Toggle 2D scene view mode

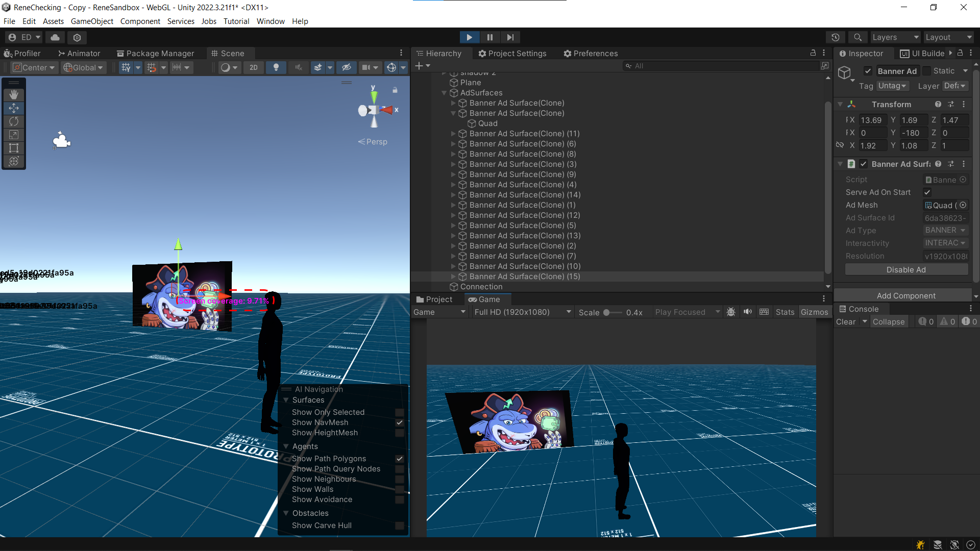tap(254, 67)
